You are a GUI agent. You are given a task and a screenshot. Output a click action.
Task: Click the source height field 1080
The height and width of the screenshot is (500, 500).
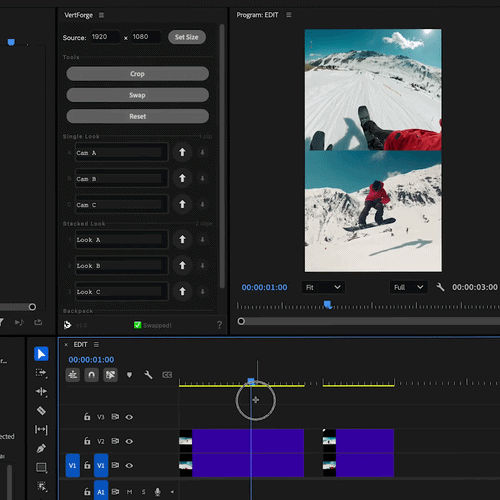tap(146, 37)
